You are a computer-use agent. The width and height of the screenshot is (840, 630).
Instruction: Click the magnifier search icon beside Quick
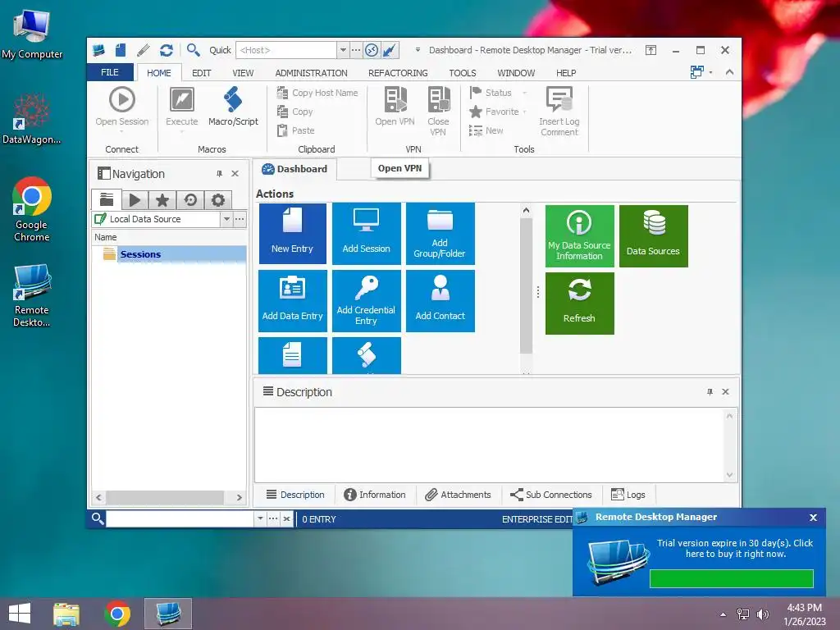(194, 50)
